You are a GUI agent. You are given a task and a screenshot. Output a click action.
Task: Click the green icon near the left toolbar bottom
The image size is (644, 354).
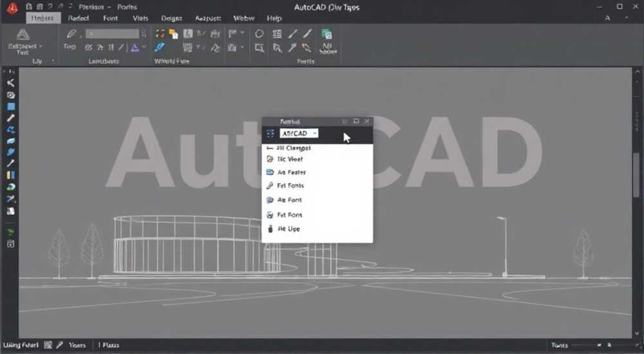click(x=11, y=232)
